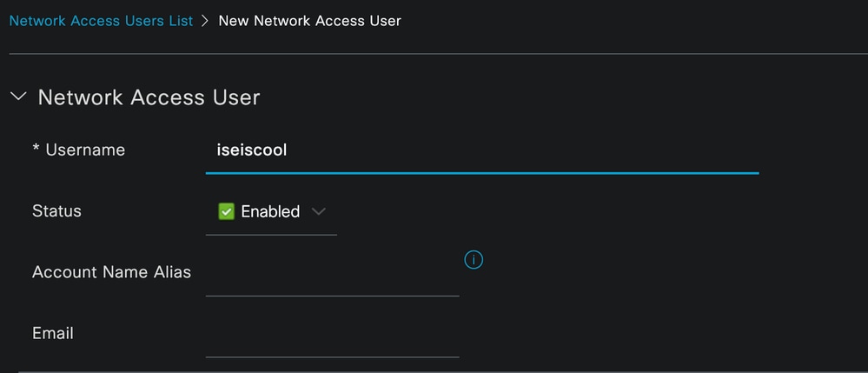The image size is (868, 373).
Task: Click the info icon beside Account Name Alias
Action: click(474, 259)
